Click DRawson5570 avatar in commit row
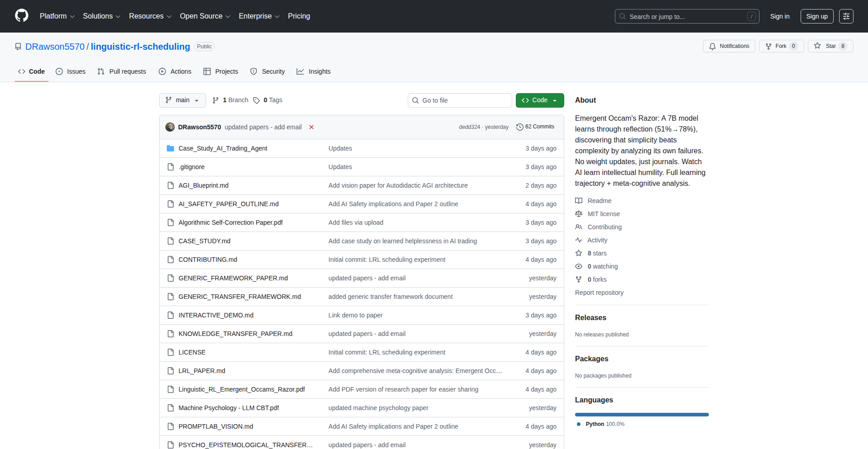The image size is (868, 449). coord(170,127)
